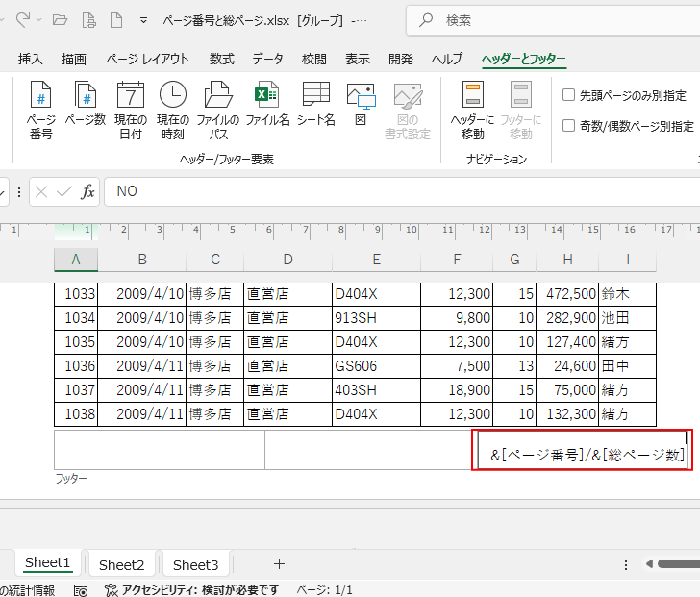Insert a picture (図) into footer

[x=361, y=104]
